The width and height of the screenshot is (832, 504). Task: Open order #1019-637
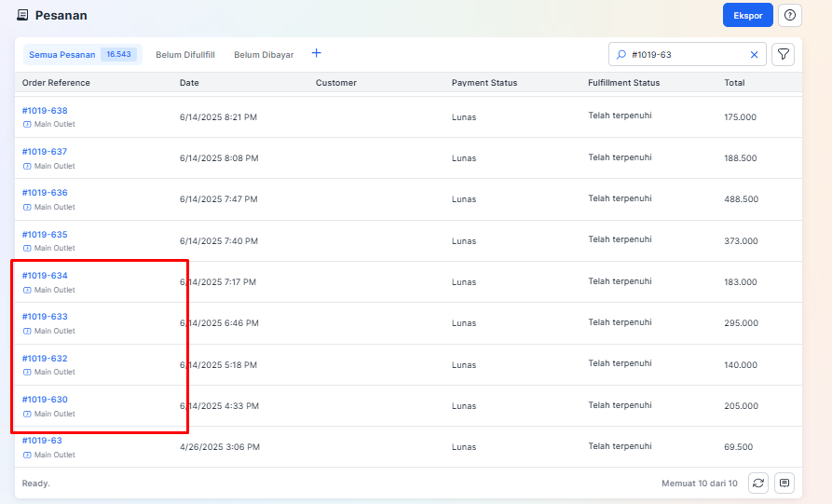pyautogui.click(x=45, y=152)
